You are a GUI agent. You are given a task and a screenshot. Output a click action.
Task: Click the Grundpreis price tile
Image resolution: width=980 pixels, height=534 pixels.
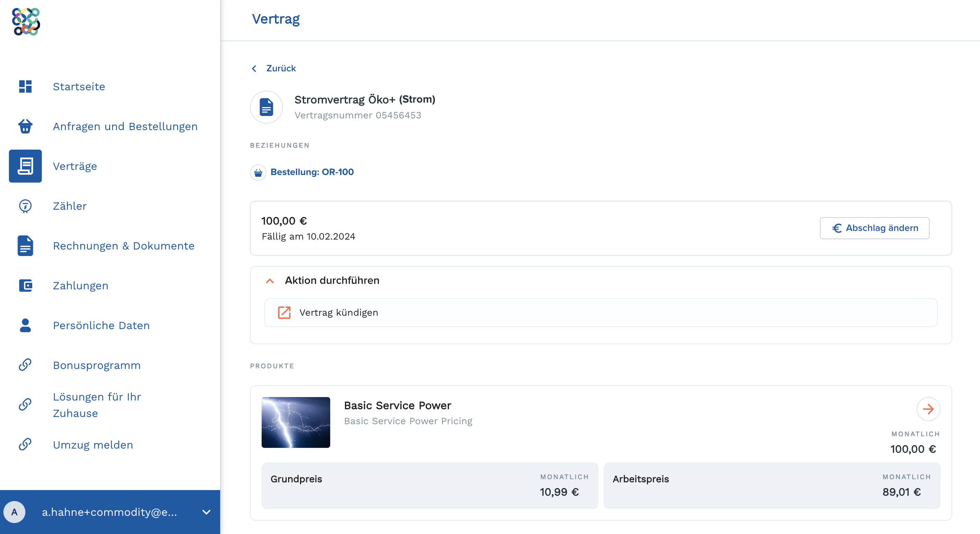430,485
